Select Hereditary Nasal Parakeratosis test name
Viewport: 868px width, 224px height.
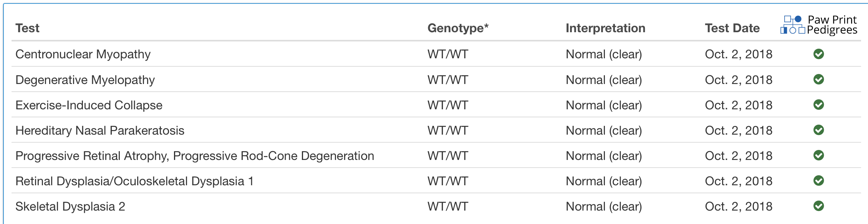100,130
